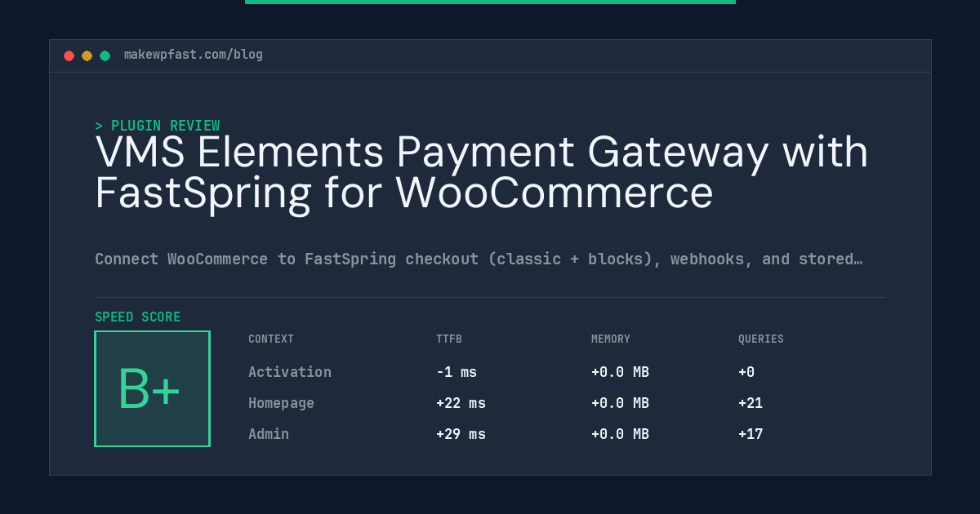Click the Activation memory value +0.0 MB
This screenshot has height=514, width=980.
(x=620, y=372)
